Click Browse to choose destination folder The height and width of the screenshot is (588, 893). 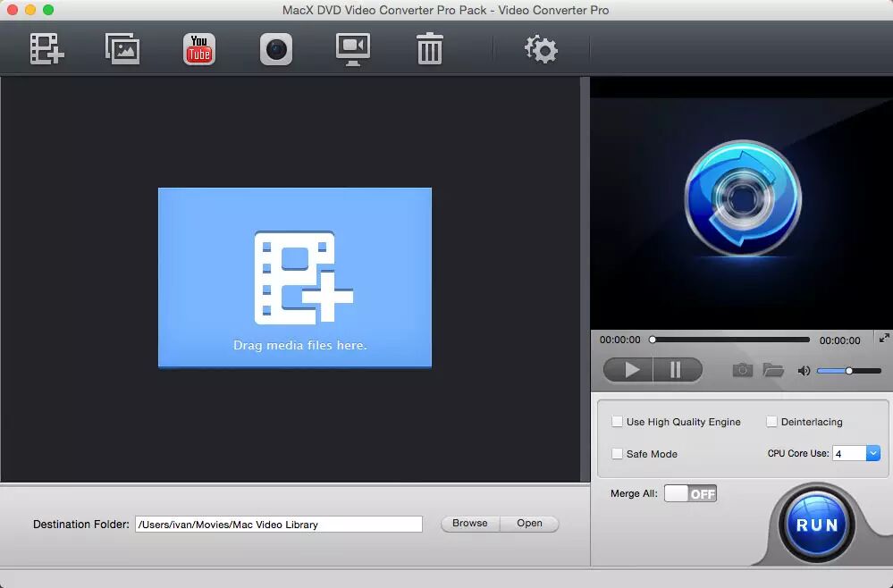pyautogui.click(x=470, y=523)
